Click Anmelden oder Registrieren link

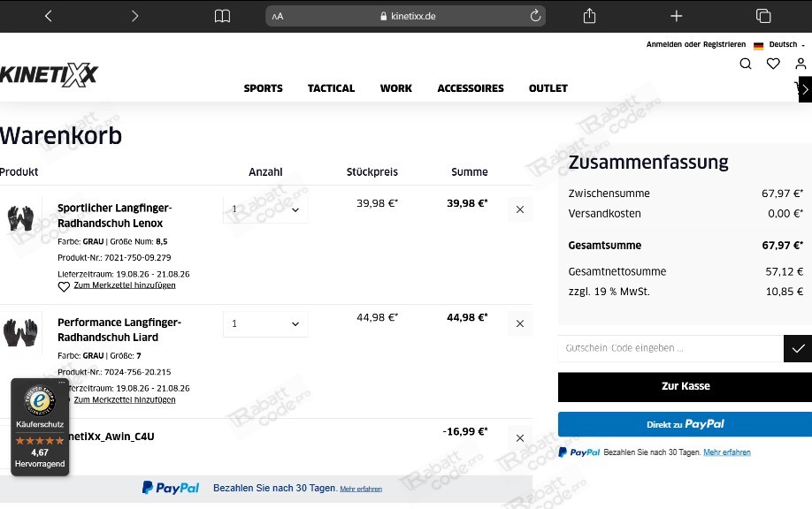[695, 44]
